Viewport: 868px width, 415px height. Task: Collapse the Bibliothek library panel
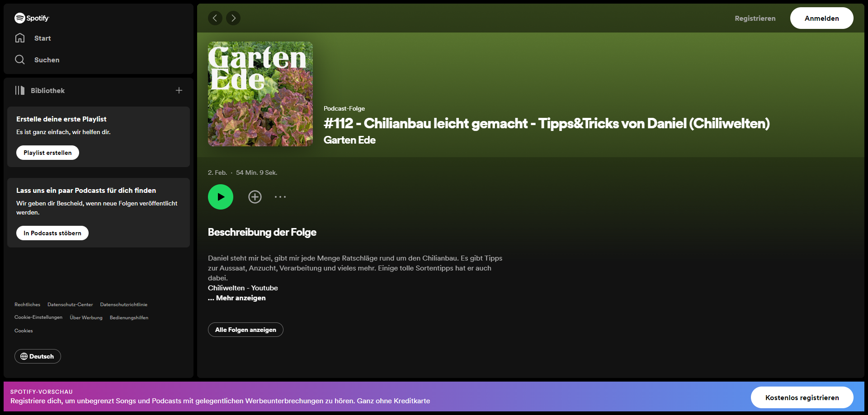click(40, 90)
